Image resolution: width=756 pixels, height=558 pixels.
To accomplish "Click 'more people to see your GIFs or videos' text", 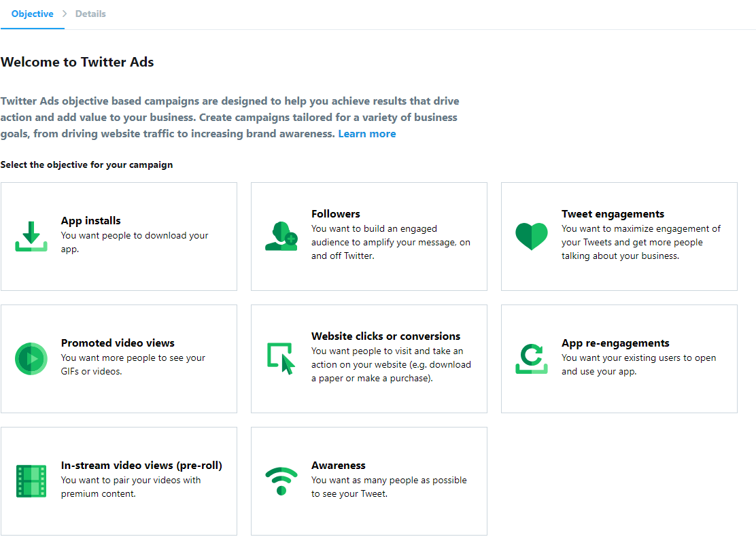I will (x=133, y=365).
